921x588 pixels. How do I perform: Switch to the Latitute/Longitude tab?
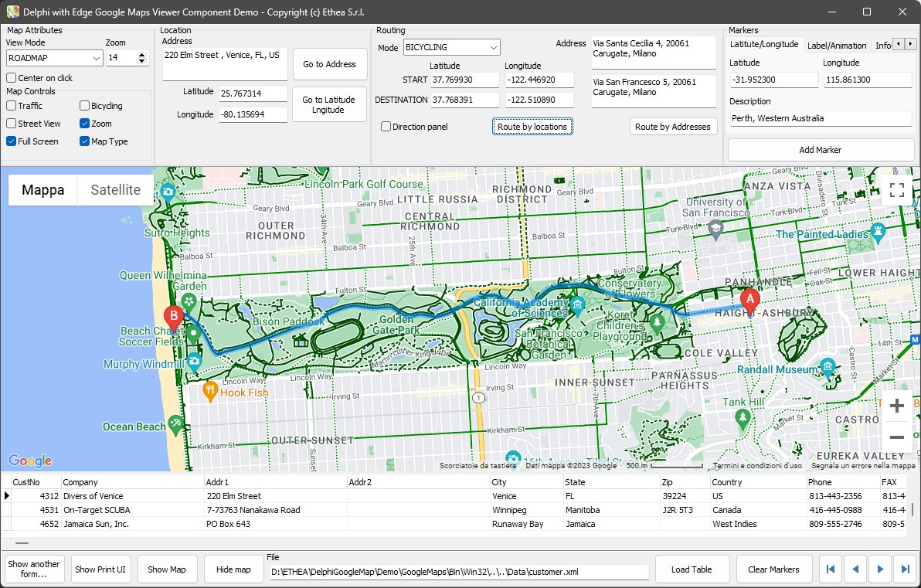(x=763, y=44)
